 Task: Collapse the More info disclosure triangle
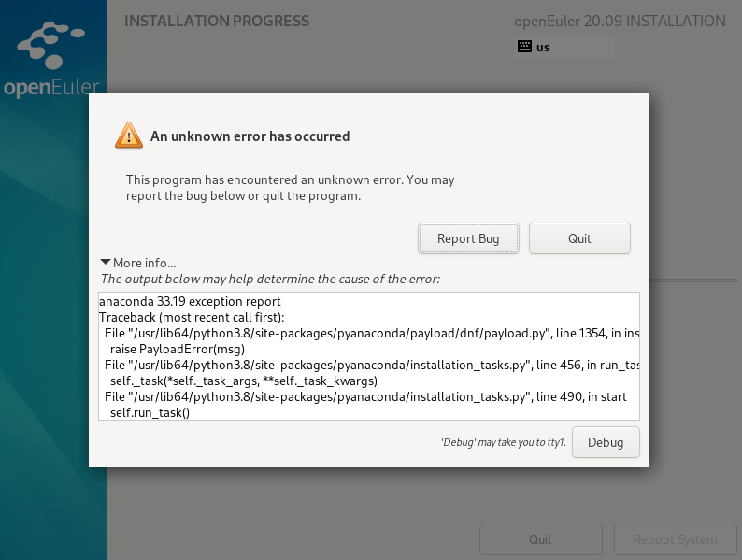106,263
